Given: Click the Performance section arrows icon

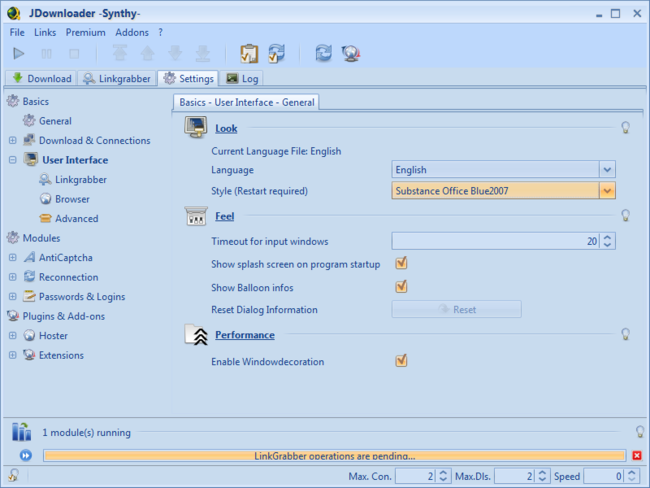Looking at the screenshot, I should [196, 335].
